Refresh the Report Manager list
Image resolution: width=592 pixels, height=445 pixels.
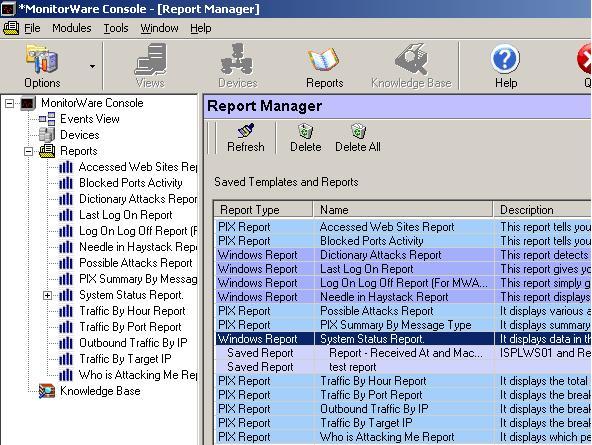point(246,138)
